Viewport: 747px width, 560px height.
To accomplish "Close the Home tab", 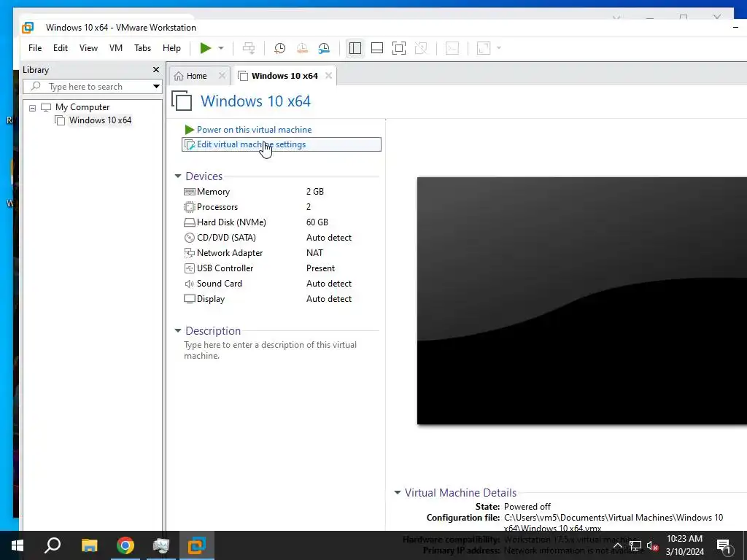I will (222, 76).
